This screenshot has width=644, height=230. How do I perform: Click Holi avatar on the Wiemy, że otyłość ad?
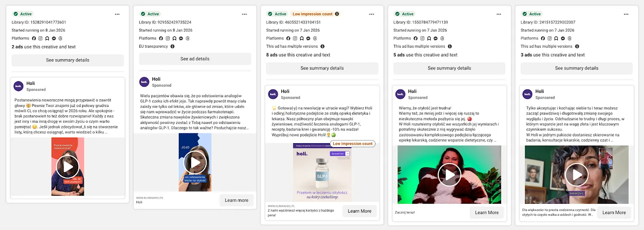[x=400, y=94]
